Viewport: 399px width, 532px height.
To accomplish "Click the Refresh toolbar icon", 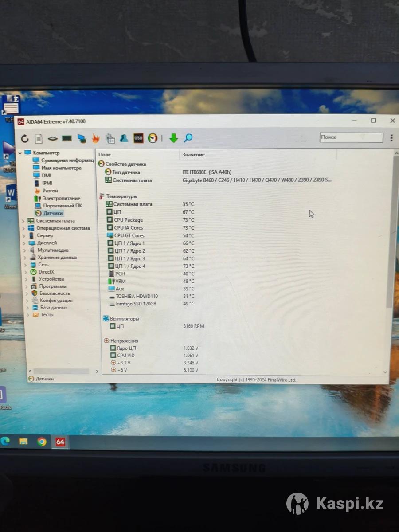I will pyautogui.click(x=25, y=139).
